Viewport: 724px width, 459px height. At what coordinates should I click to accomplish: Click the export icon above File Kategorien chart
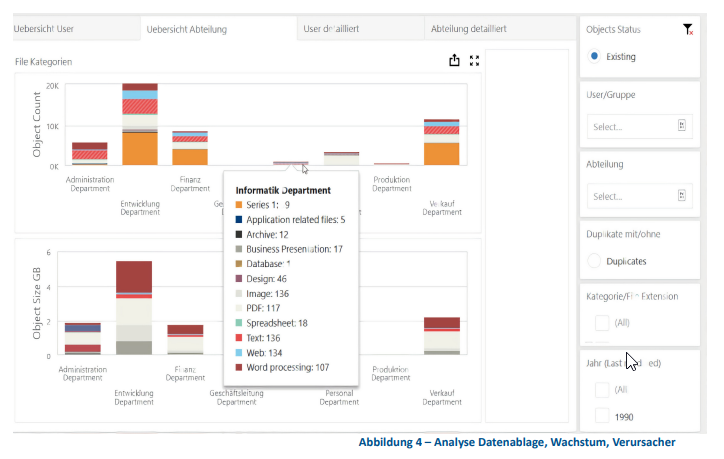tap(454, 60)
